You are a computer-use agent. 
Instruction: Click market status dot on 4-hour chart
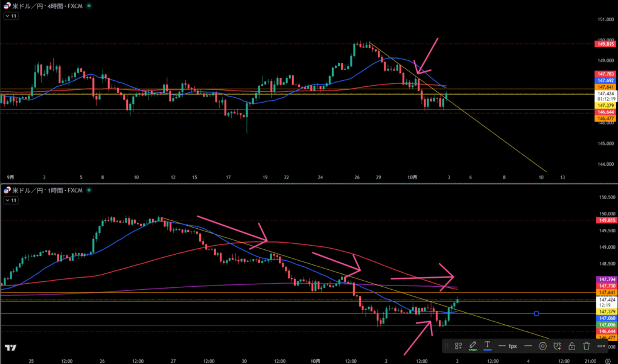coord(89,5)
